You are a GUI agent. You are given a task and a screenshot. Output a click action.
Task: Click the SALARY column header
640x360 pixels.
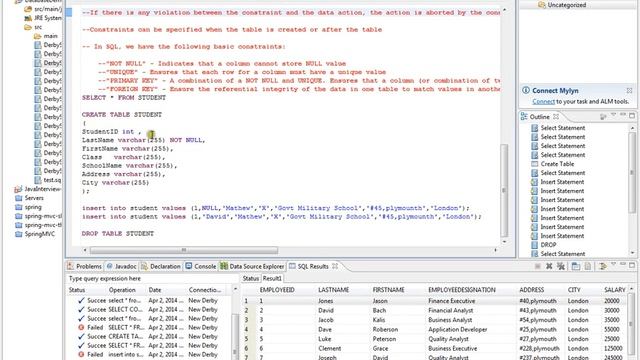pos(614,289)
